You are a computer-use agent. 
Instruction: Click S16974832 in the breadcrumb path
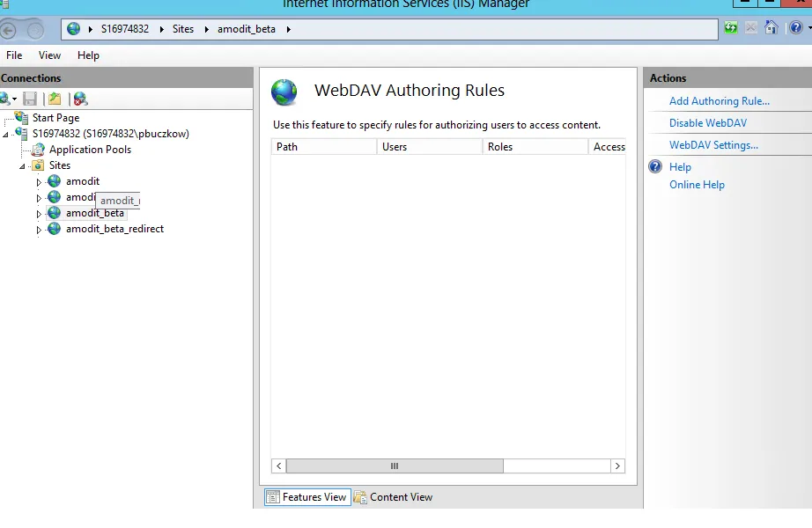tap(125, 29)
